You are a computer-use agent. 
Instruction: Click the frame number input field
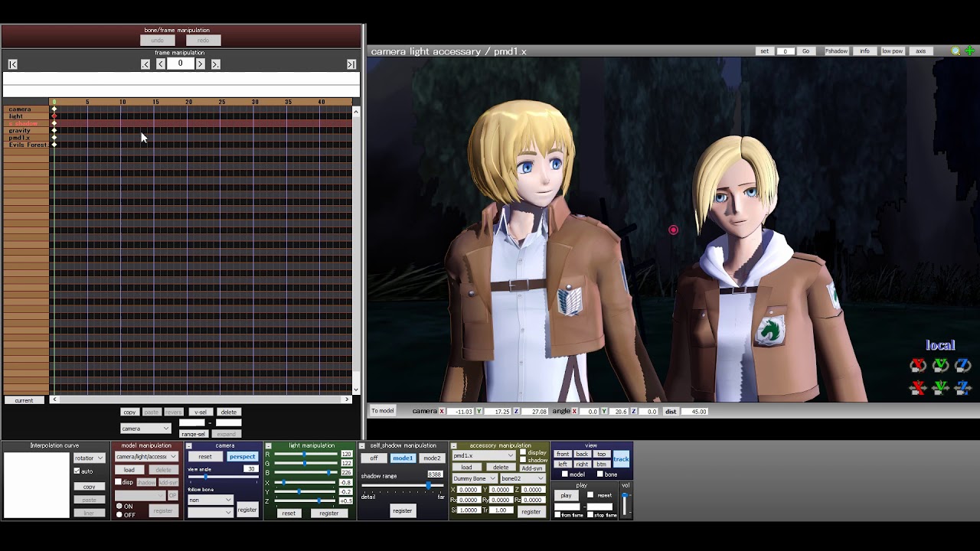(x=180, y=64)
